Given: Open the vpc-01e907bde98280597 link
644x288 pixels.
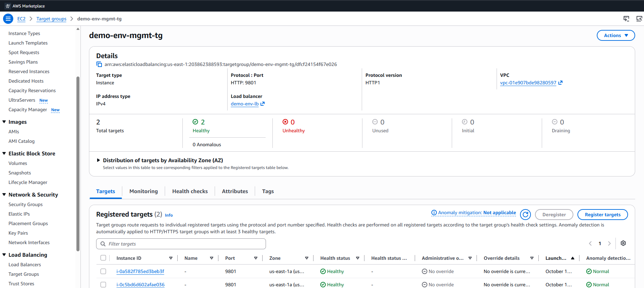Looking at the screenshot, I should (528, 83).
